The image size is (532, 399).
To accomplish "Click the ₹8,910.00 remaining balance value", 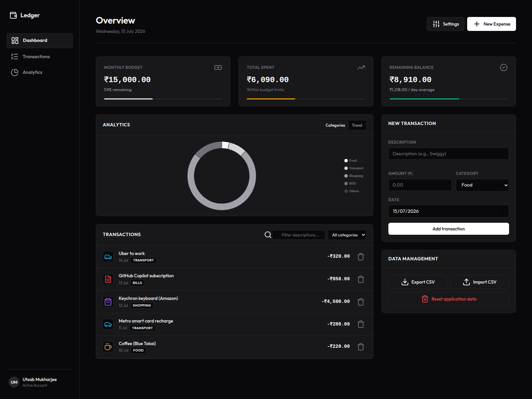I will pyautogui.click(x=410, y=79).
